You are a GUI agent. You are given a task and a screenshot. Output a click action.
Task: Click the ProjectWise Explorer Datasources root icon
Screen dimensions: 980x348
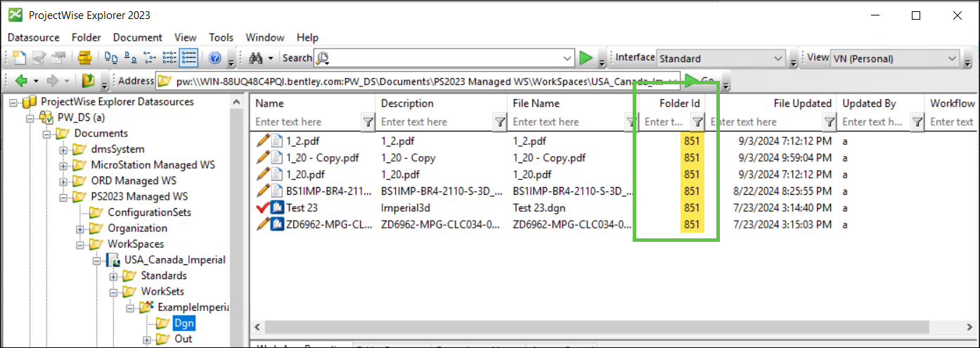click(x=30, y=102)
